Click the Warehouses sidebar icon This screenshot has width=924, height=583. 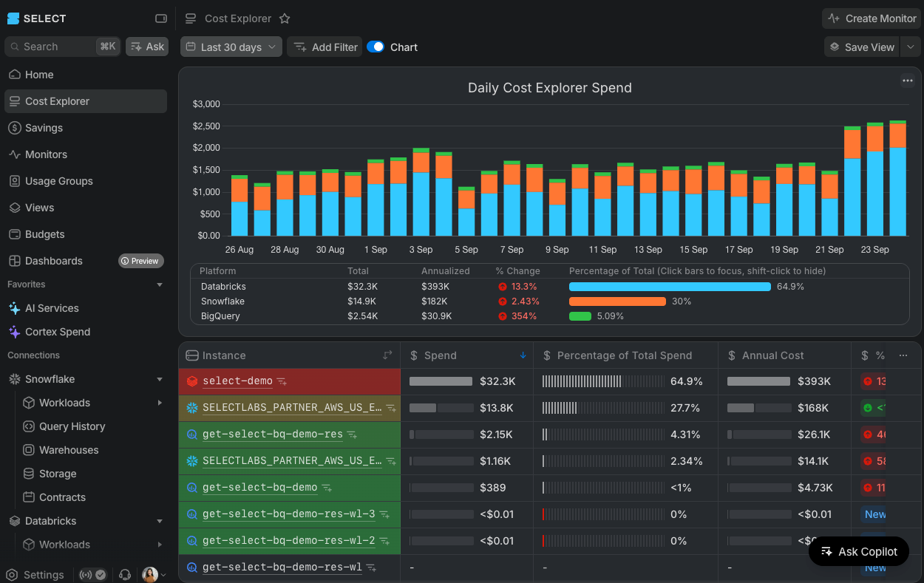29,450
